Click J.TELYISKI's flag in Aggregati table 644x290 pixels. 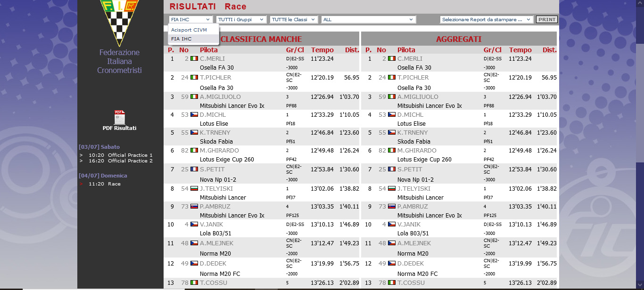392,189
